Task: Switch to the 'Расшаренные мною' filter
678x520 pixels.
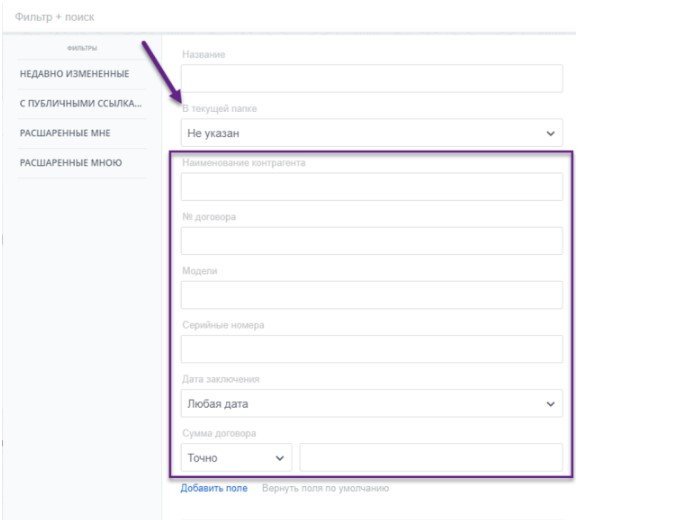Action: click(71, 162)
